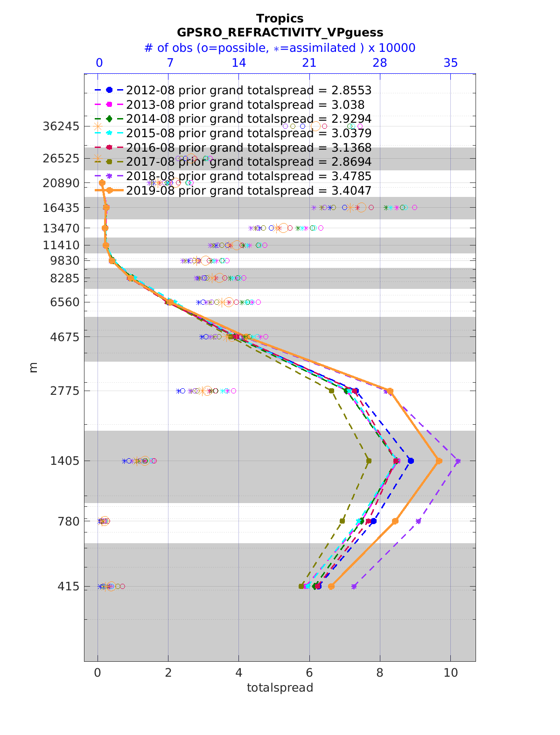Pick the blue 2012 data point at 1405 m
The image size is (560, 735).
pyautogui.click(x=411, y=461)
